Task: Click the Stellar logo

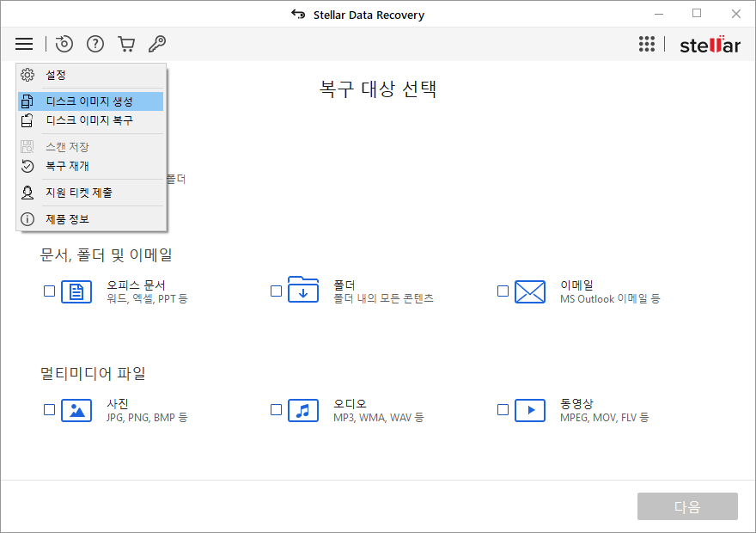Action: (710, 45)
